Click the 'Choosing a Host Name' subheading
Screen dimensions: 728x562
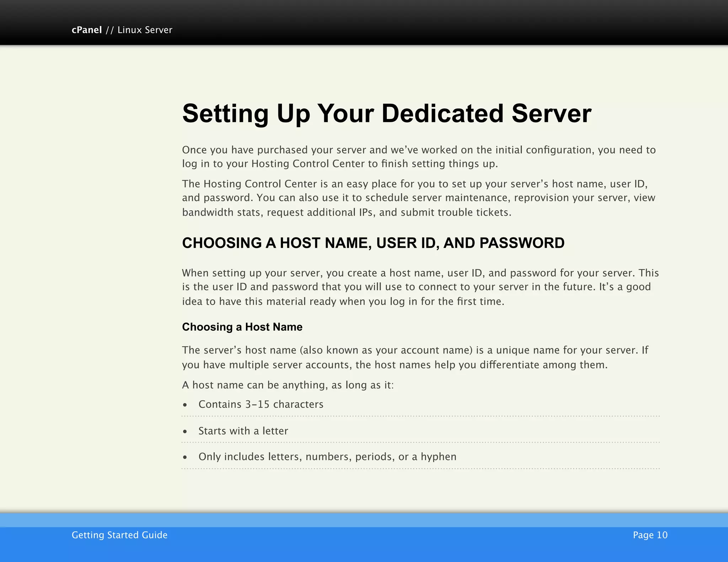coord(242,327)
